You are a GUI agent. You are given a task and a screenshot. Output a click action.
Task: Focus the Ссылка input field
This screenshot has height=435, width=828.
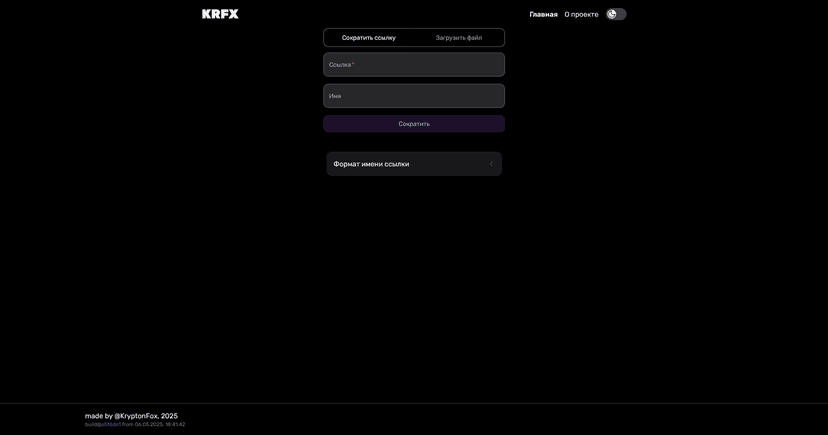pyautogui.click(x=414, y=64)
